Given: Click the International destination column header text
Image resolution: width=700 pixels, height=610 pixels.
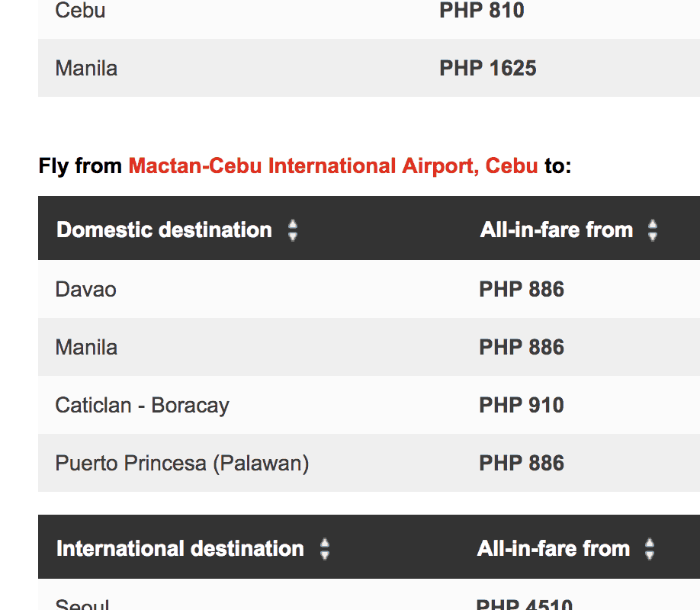Looking at the screenshot, I should click(180, 549).
